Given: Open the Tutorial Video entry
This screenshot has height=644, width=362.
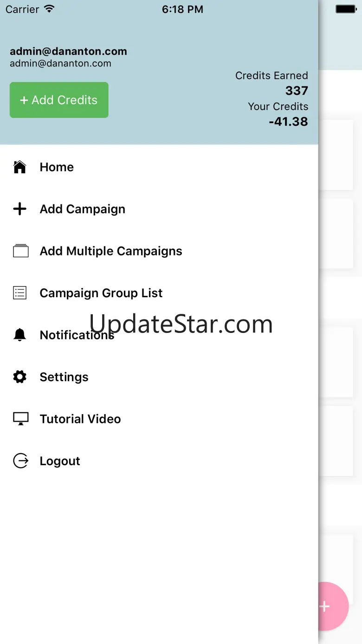Looking at the screenshot, I should coord(80,419).
